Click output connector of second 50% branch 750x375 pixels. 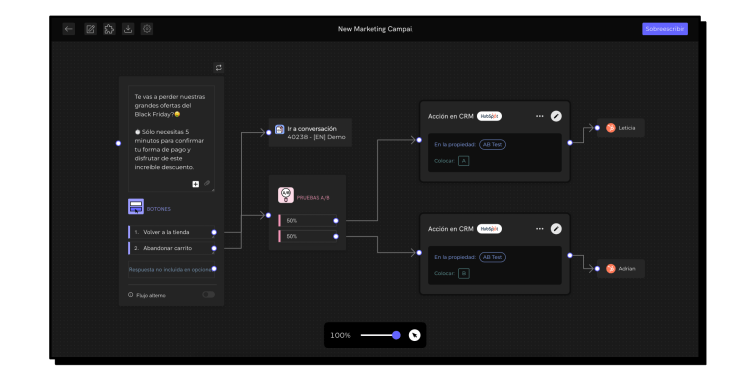tap(336, 236)
